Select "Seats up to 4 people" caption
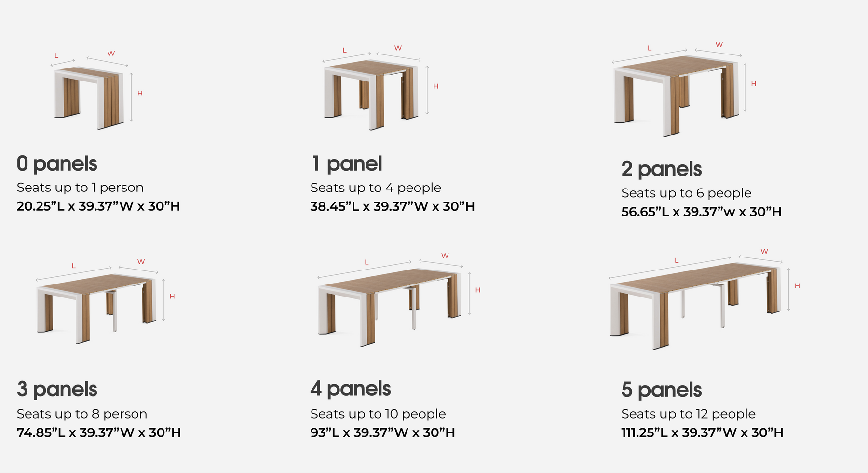Screen dimensions: 868x473 click(376, 188)
